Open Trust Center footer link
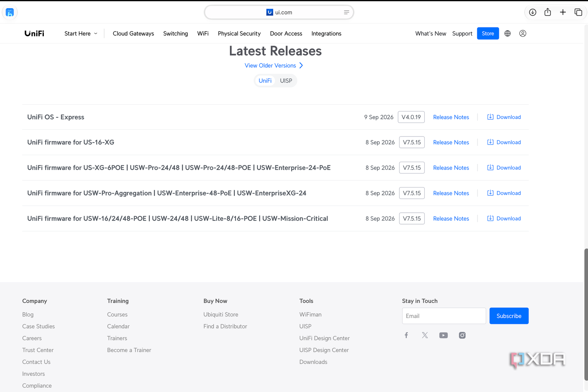The image size is (588, 392). click(x=38, y=350)
